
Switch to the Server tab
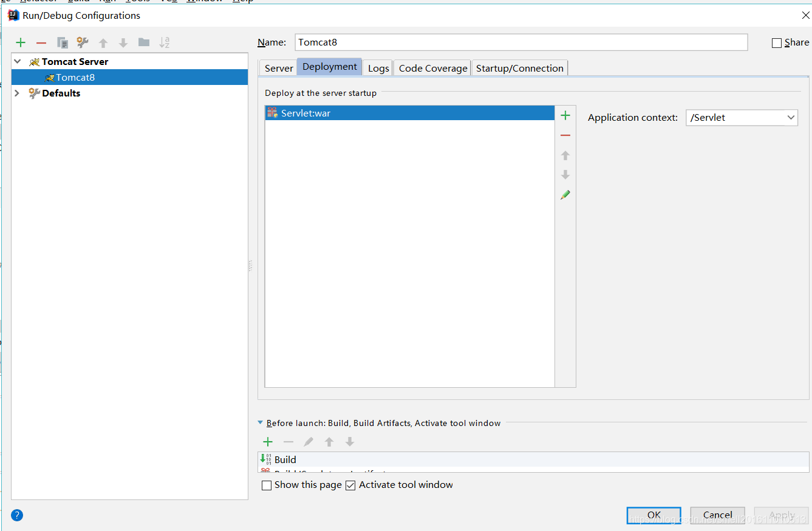pos(279,68)
